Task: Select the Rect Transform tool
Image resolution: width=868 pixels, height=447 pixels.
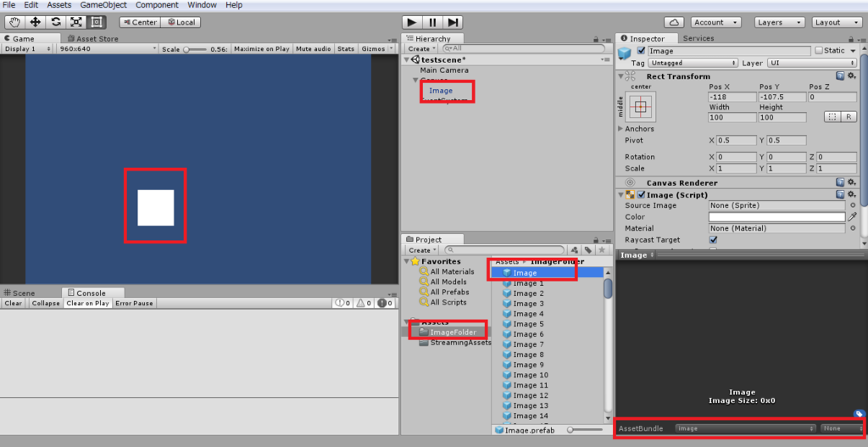Action: [x=97, y=22]
